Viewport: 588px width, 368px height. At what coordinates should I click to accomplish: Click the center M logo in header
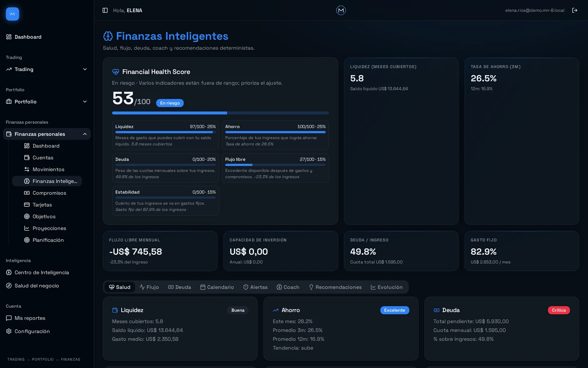coord(341,10)
